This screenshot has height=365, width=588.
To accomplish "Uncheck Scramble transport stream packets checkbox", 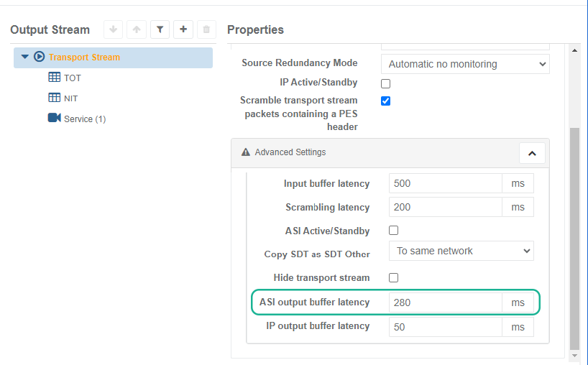I will [x=385, y=101].
